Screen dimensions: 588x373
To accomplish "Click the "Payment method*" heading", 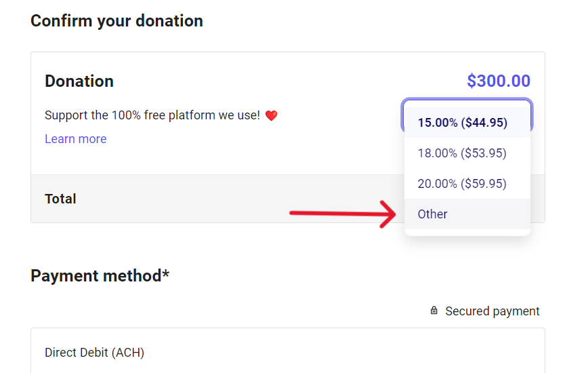I will (x=100, y=276).
